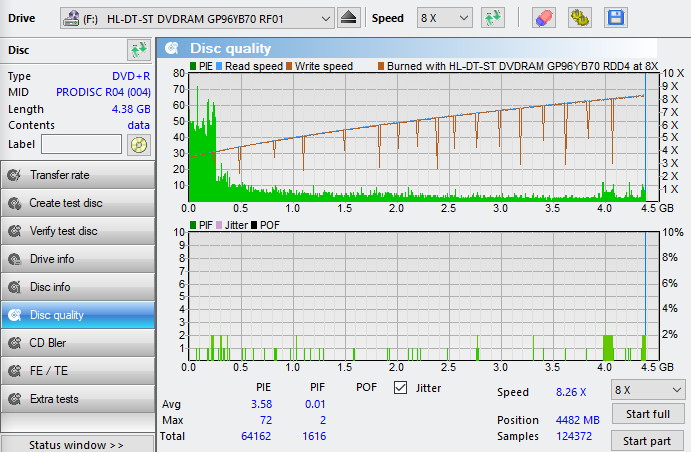Expand the Status window bar
The height and width of the screenshot is (452, 691).
click(77, 444)
